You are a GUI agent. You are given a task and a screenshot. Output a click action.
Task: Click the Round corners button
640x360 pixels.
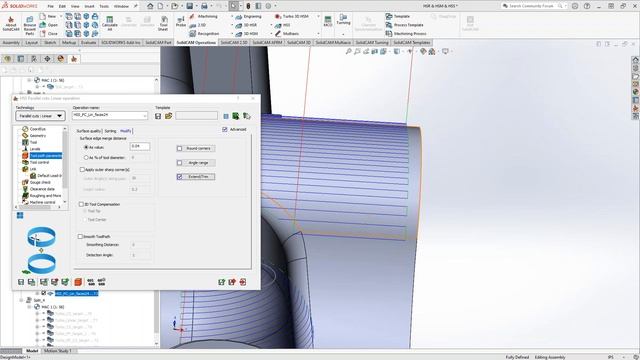click(x=198, y=149)
